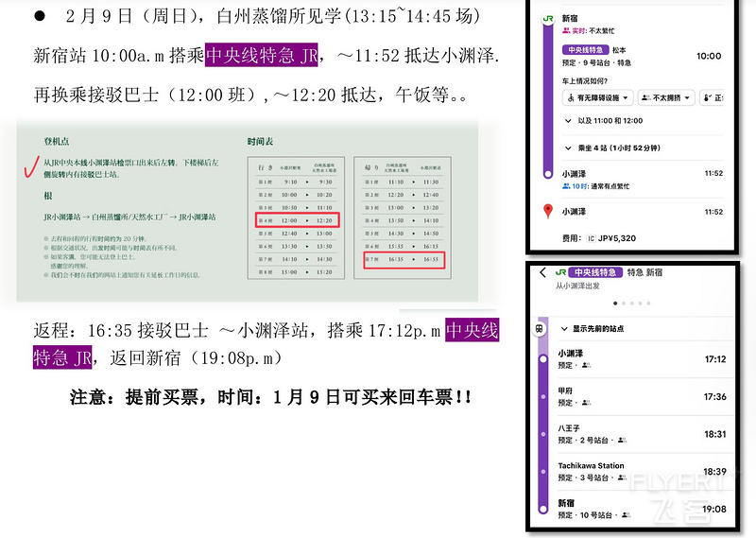
Task: Tap the occupancy icon in the 甲府 row
Action: pos(586,403)
